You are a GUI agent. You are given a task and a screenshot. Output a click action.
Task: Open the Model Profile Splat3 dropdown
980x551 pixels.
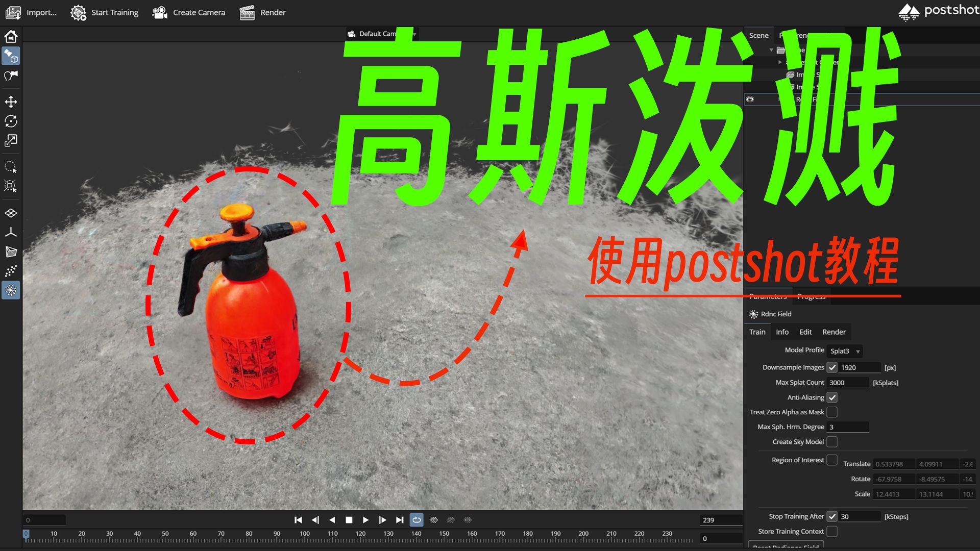click(845, 351)
